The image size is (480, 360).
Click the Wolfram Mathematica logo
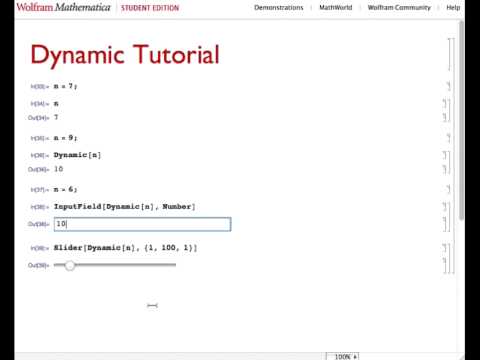(63, 7)
